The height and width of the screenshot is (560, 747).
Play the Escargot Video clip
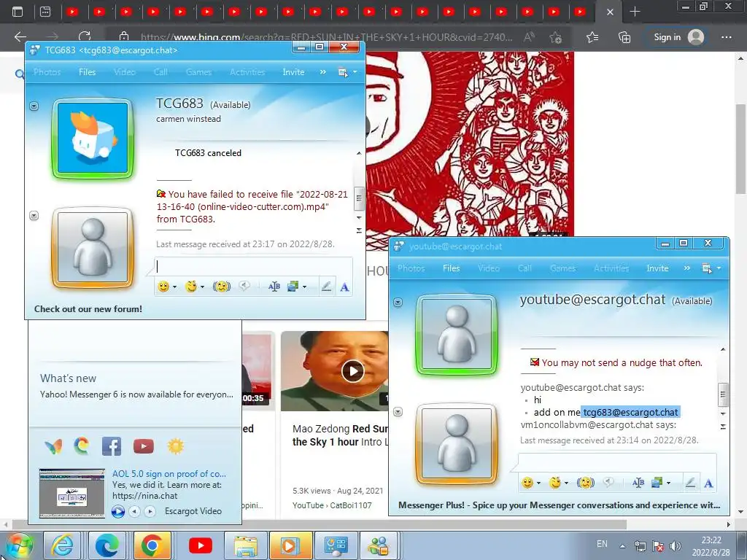tap(118, 511)
